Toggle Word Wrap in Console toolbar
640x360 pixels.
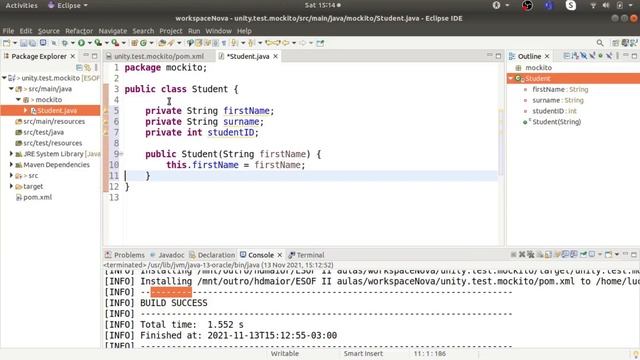(557, 255)
